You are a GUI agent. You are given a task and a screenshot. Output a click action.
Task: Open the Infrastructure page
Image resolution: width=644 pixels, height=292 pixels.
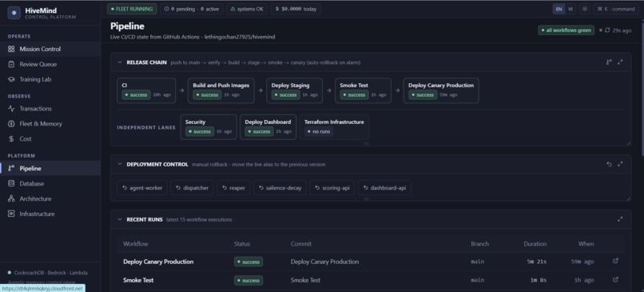(50, 214)
